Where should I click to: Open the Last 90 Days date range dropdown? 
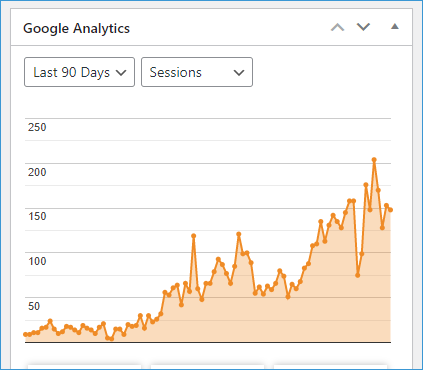(79, 72)
